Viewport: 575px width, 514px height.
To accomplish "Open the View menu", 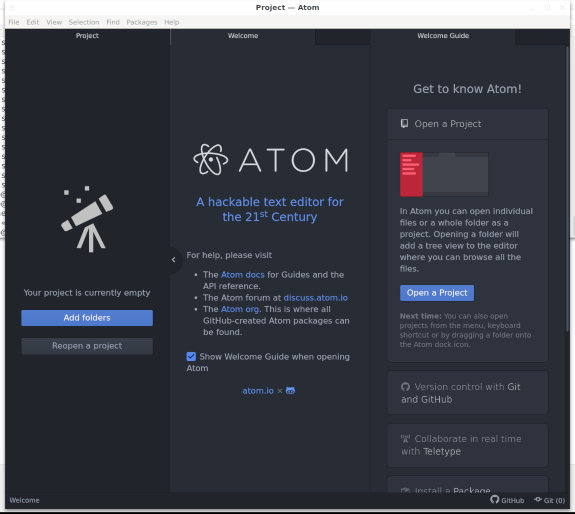I will [x=54, y=22].
